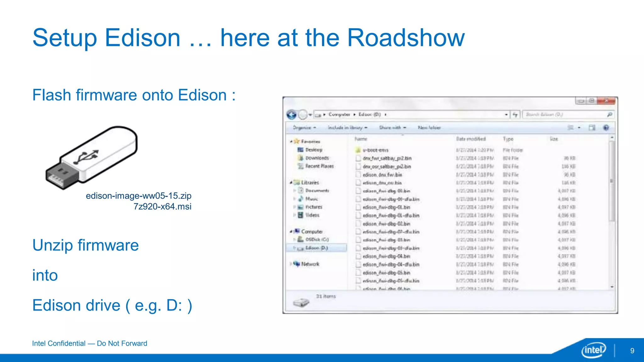Open the address bar history dropdown arrow
The height and width of the screenshot is (362, 644).
[x=506, y=115]
